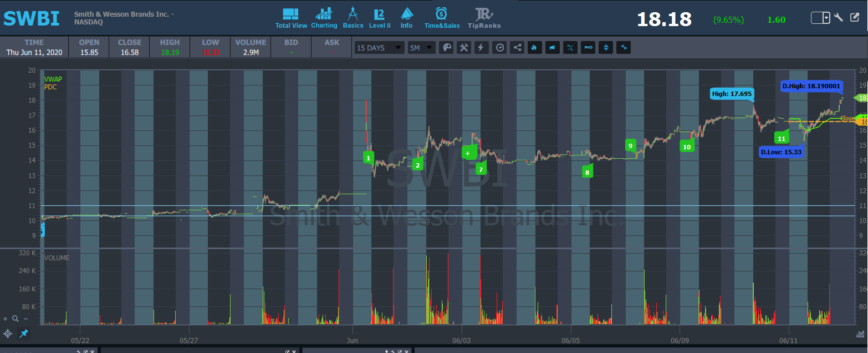Zoom in with the plus icon
Screen dimensions: 868x353
[x=5, y=319]
